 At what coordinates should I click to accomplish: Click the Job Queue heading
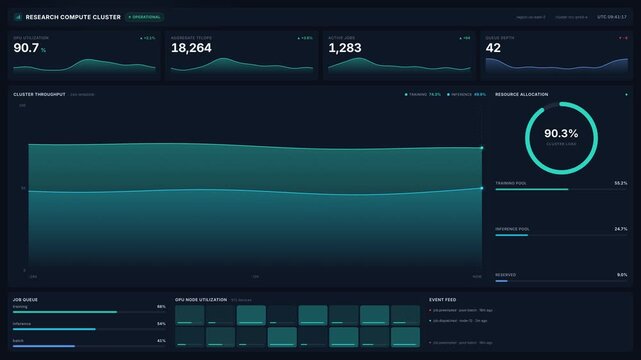(x=25, y=300)
